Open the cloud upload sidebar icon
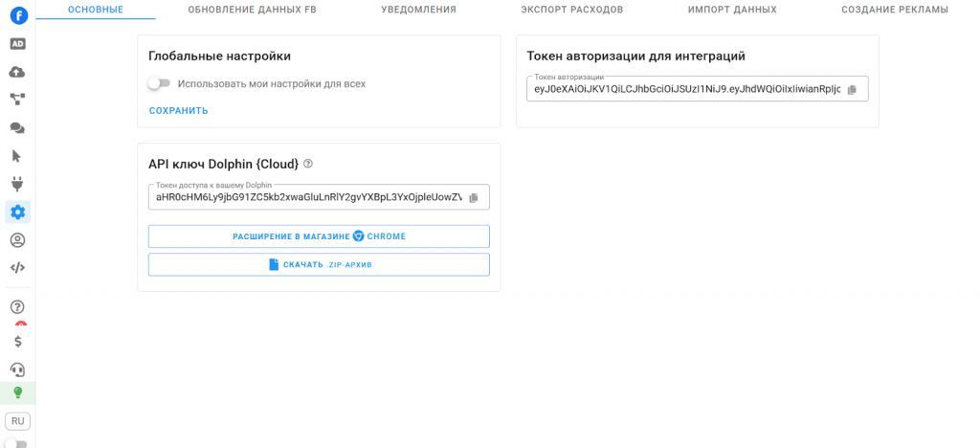980x448 pixels. [x=17, y=72]
